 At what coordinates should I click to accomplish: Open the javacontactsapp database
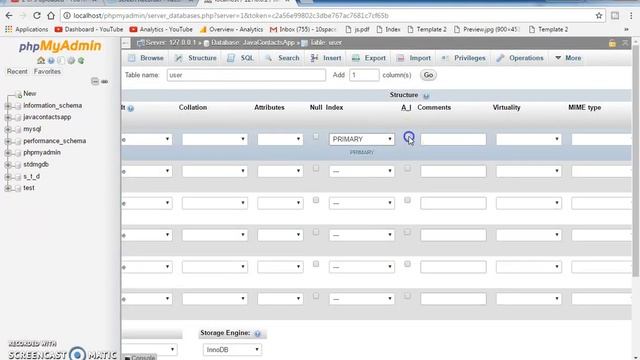(x=47, y=117)
